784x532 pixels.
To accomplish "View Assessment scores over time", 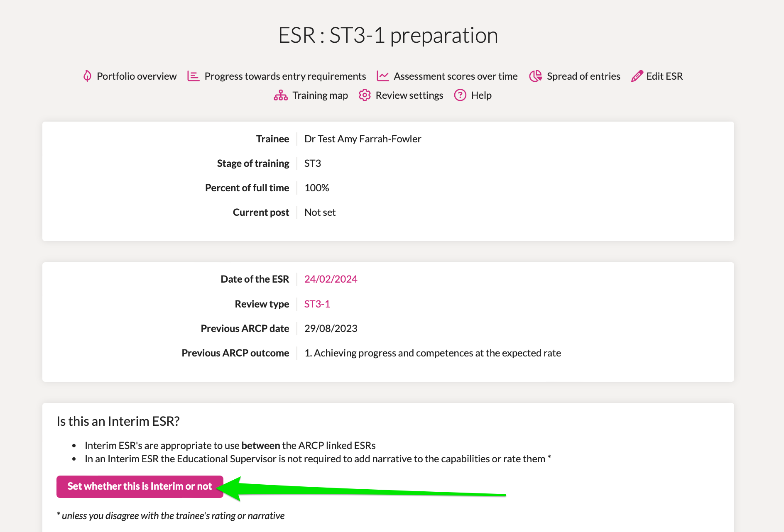I will click(456, 76).
